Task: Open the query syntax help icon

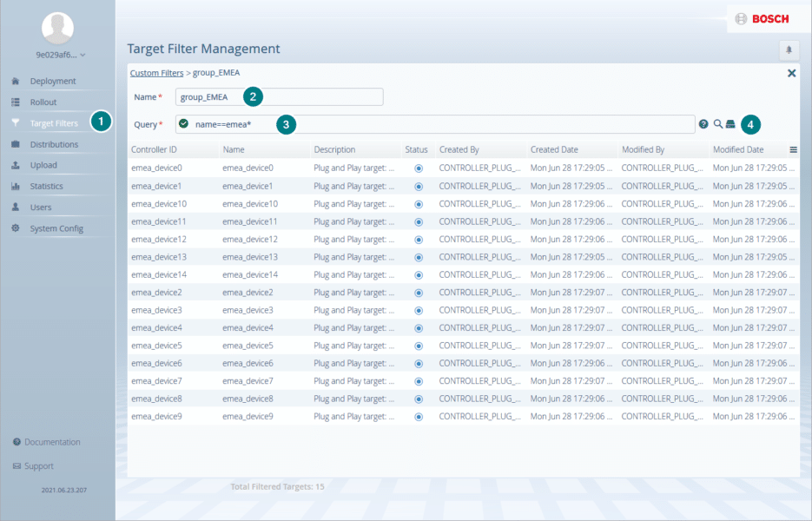Action: click(x=703, y=124)
